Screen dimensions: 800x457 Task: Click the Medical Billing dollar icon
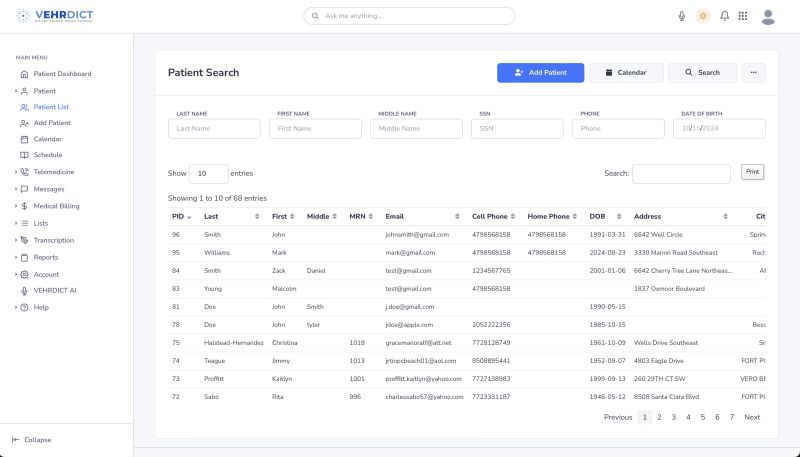[24, 206]
